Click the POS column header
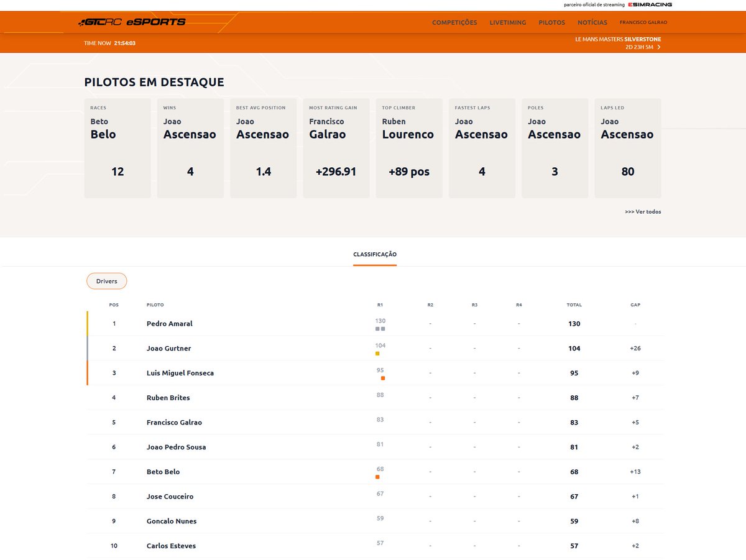The height and width of the screenshot is (560, 746). [x=114, y=305]
